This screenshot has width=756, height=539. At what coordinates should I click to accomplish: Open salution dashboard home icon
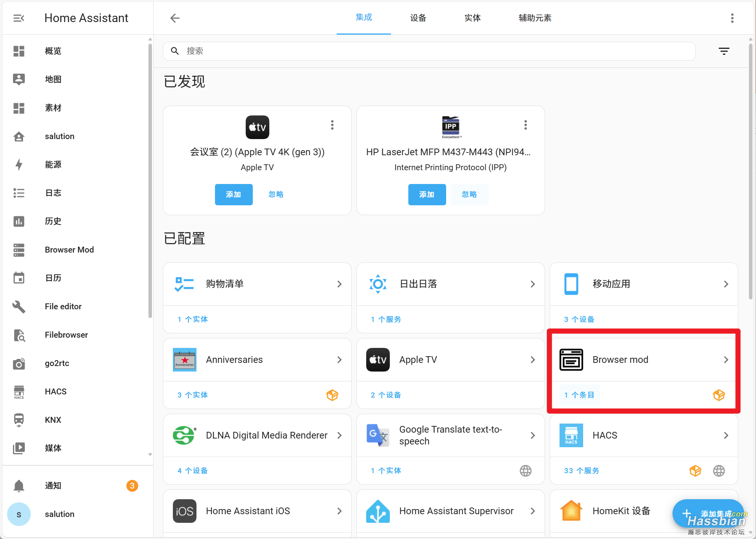[19, 136]
